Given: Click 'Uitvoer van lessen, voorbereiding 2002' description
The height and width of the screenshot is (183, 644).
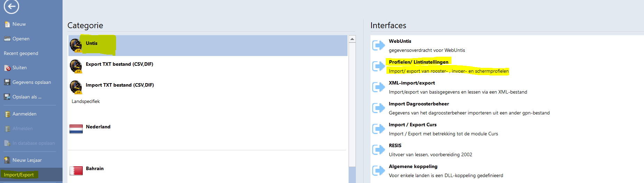Looking at the screenshot, I should point(431,155).
